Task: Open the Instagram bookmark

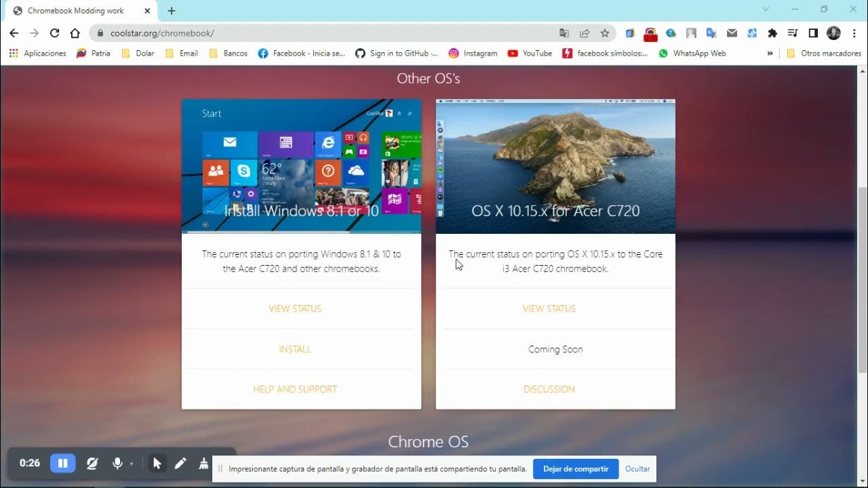Action: 473,53
